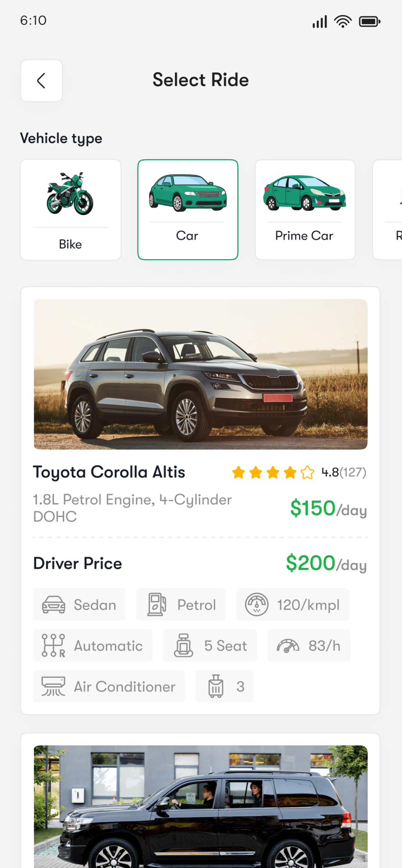The height and width of the screenshot is (868, 402).
Task: Tap the $150/day rental price
Action: tap(328, 508)
